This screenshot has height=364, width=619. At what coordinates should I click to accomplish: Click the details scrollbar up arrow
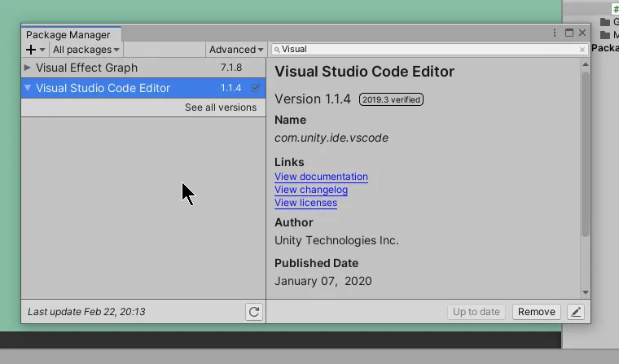pyautogui.click(x=586, y=64)
